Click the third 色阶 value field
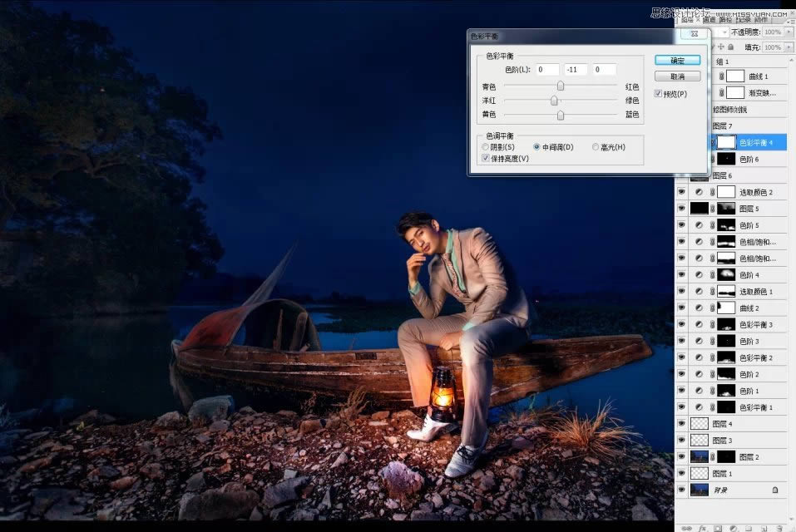 pyautogui.click(x=605, y=70)
